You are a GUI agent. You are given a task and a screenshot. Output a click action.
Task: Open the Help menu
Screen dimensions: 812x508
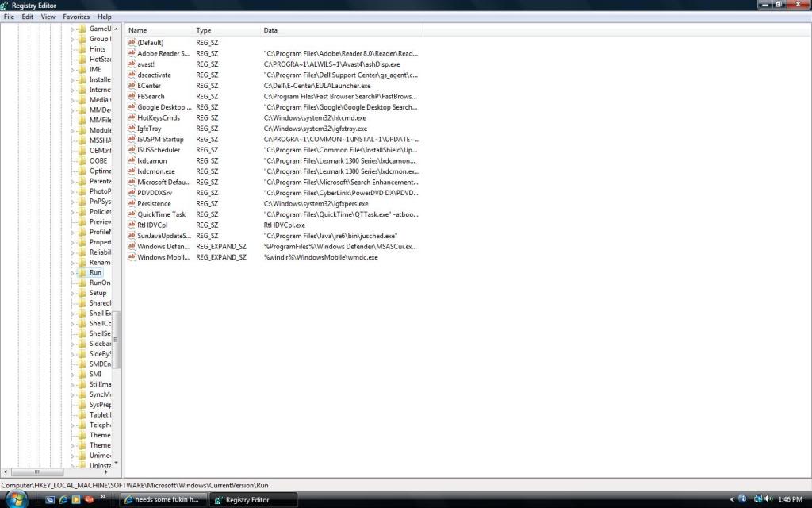105,17
